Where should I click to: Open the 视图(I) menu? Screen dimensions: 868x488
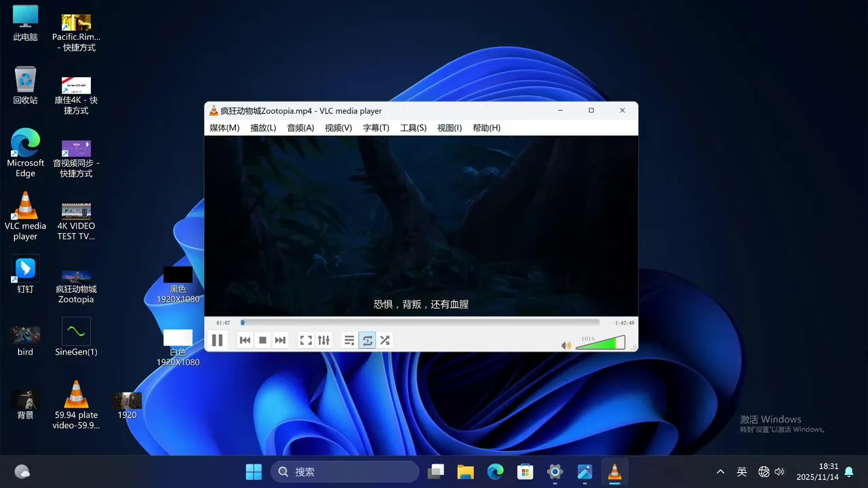tap(450, 128)
